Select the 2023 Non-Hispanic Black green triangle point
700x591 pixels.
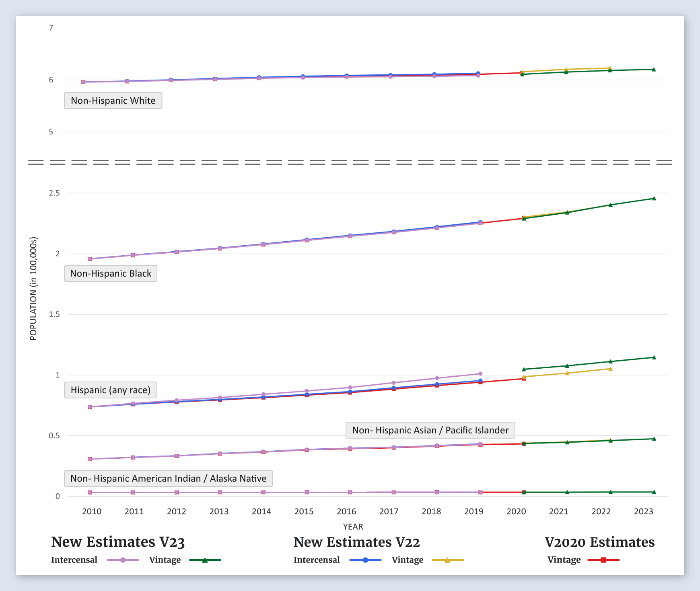654,198
